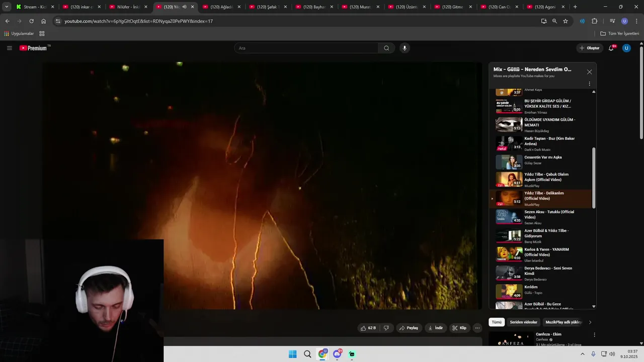Open Tüm Yer İşaretleri folder
644x362 pixels.
619,34
